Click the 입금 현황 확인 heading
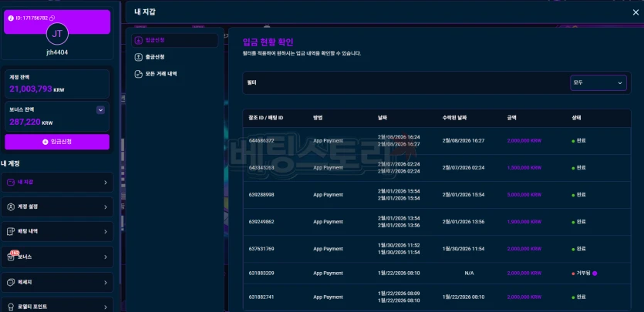The width and height of the screenshot is (644, 312). [268, 42]
